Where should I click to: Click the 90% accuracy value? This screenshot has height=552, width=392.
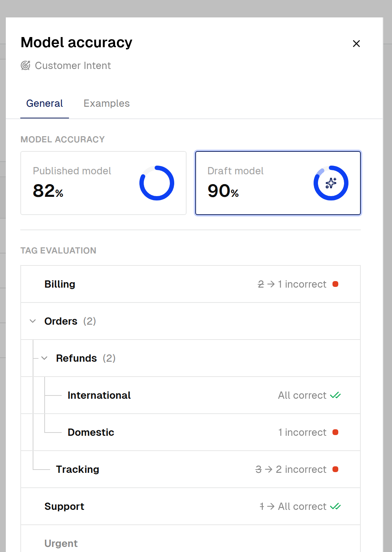[x=223, y=191]
